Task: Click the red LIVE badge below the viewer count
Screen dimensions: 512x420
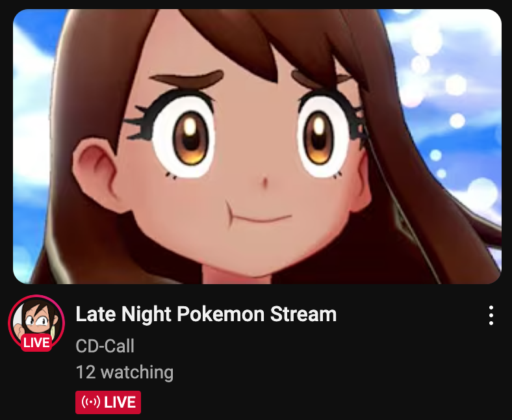Action: point(108,402)
